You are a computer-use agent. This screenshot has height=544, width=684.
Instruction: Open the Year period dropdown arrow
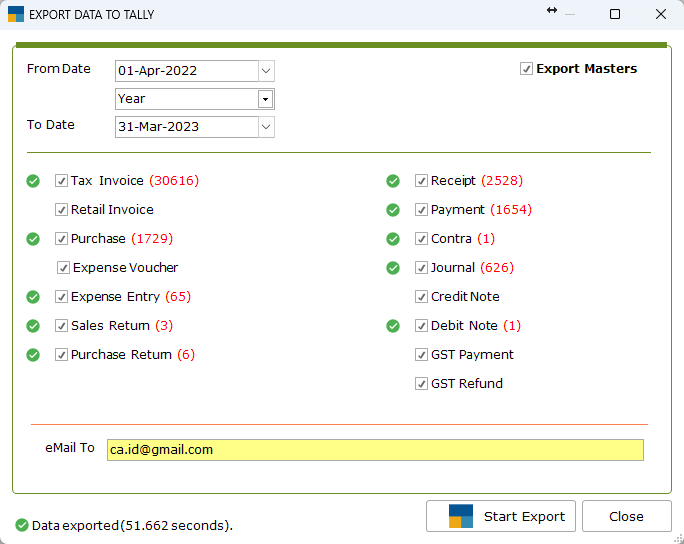265,99
